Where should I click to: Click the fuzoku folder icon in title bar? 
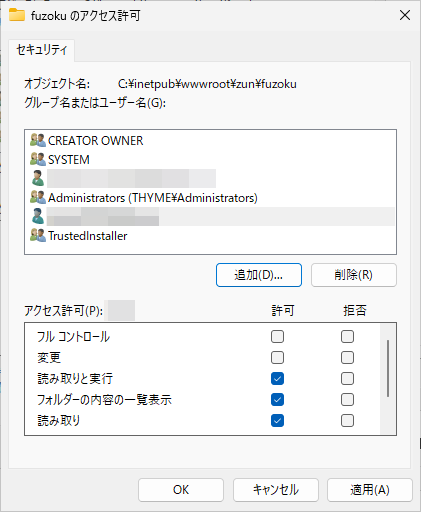(x=17, y=15)
